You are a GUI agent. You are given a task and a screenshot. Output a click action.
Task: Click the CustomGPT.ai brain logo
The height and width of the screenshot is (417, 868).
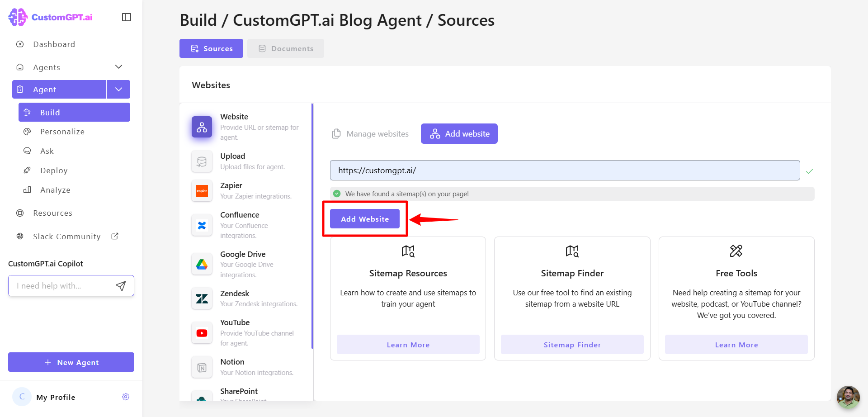point(18,17)
